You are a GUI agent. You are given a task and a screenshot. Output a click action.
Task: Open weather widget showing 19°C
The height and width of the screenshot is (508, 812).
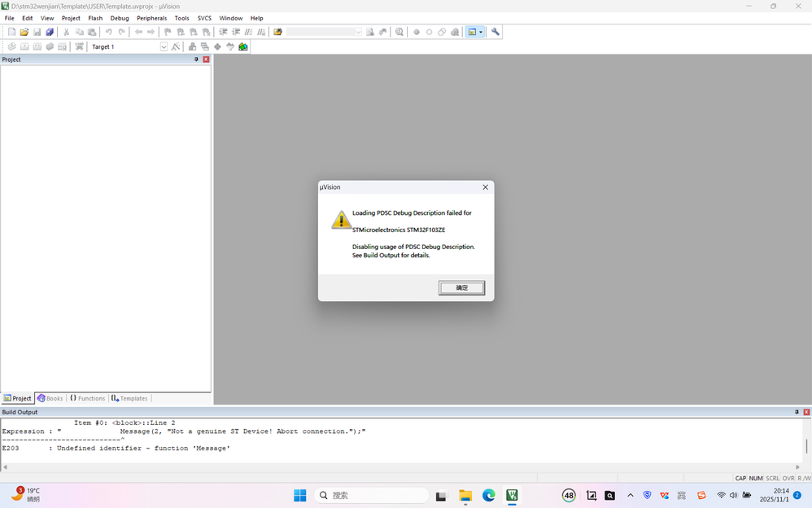[x=26, y=495]
